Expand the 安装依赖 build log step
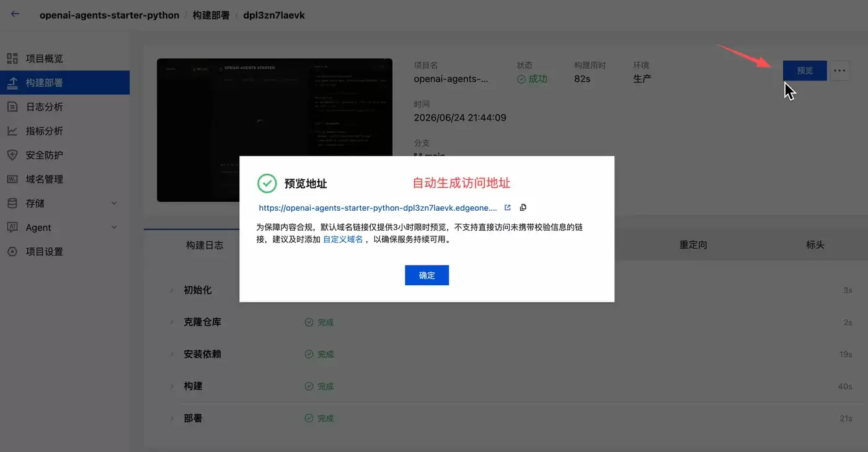This screenshot has height=452, width=868. (x=172, y=354)
